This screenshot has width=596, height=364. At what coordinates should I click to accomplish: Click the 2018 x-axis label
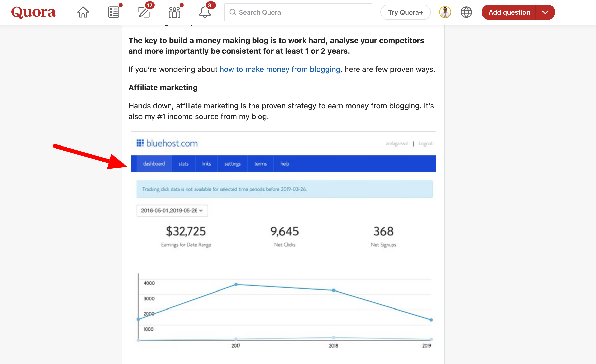(x=334, y=345)
